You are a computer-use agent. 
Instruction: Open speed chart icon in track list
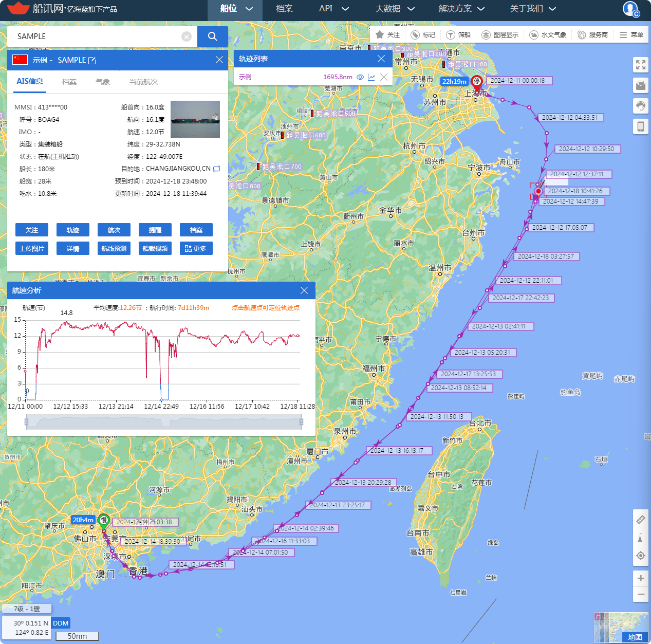point(371,77)
